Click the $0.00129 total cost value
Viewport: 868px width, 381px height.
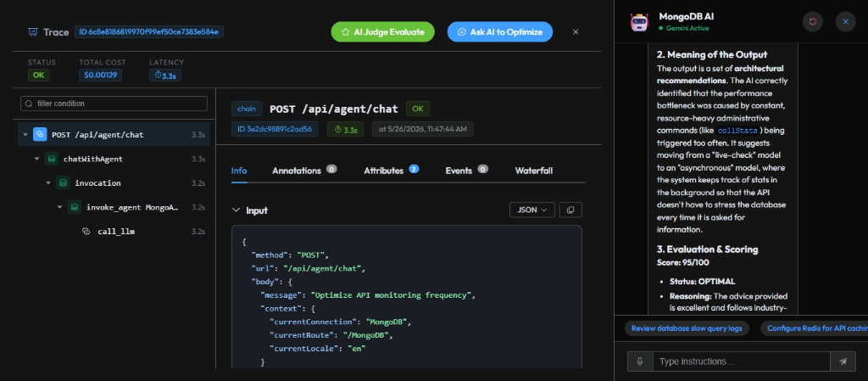click(101, 76)
